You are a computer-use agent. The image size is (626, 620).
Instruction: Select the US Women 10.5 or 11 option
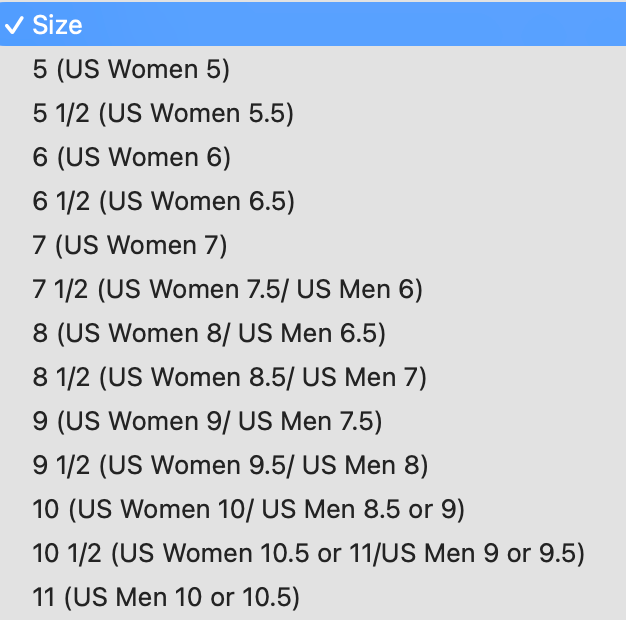(x=307, y=554)
